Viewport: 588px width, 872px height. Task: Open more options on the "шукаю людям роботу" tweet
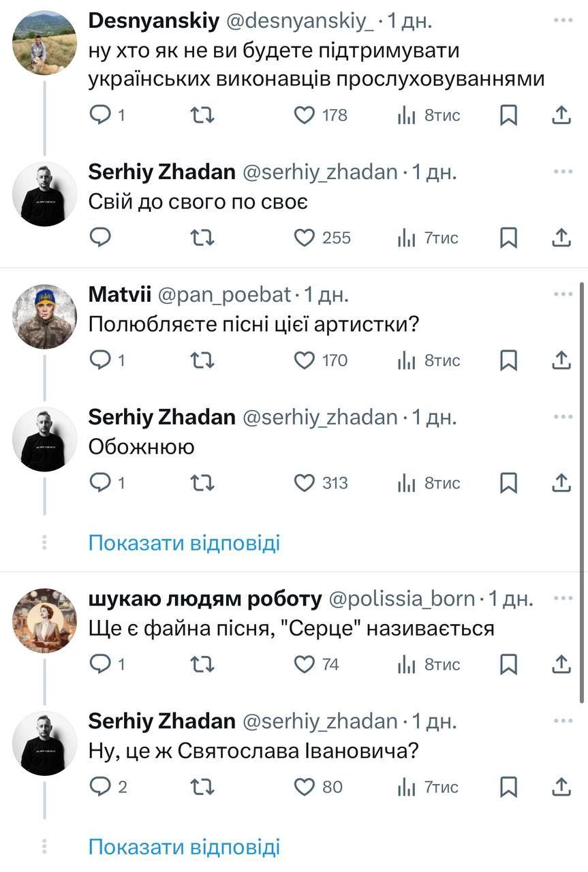(x=563, y=598)
